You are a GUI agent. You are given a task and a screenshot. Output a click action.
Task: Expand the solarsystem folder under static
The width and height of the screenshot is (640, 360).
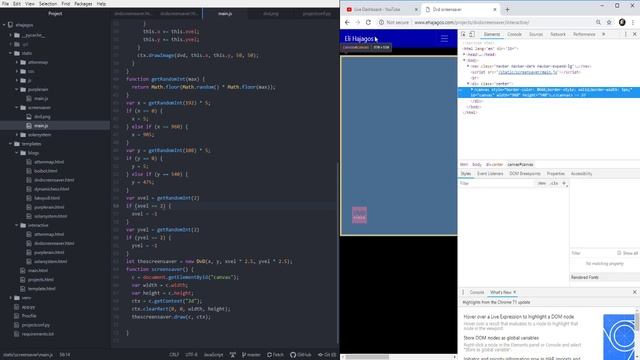[x=17, y=135]
